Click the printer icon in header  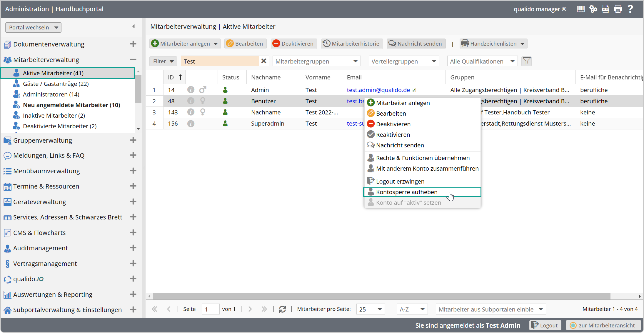pyautogui.click(x=618, y=9)
